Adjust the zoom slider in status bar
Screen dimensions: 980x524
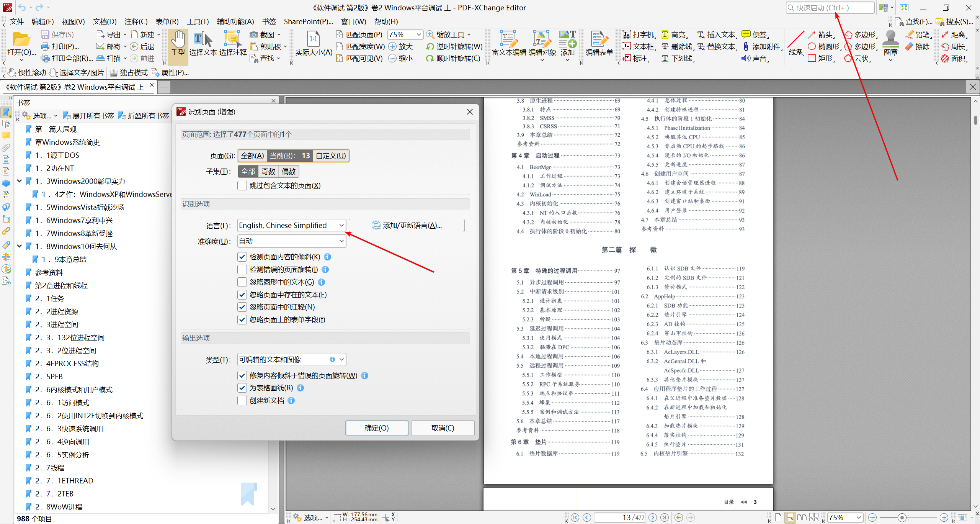pos(902,517)
